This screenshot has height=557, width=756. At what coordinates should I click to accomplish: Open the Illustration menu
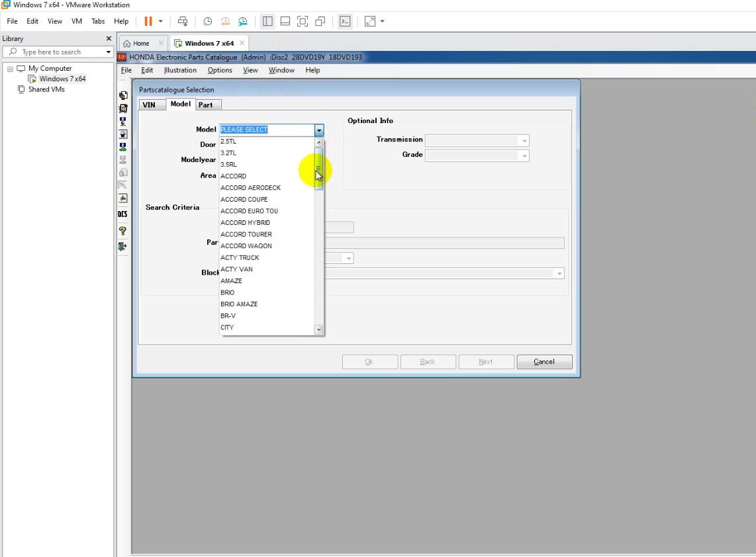(180, 70)
